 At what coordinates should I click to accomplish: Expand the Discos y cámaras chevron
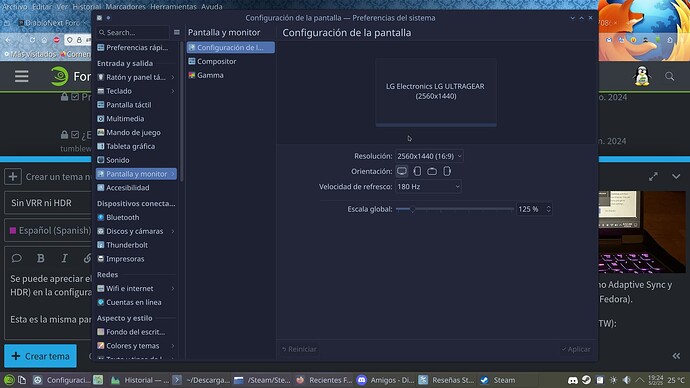point(172,231)
